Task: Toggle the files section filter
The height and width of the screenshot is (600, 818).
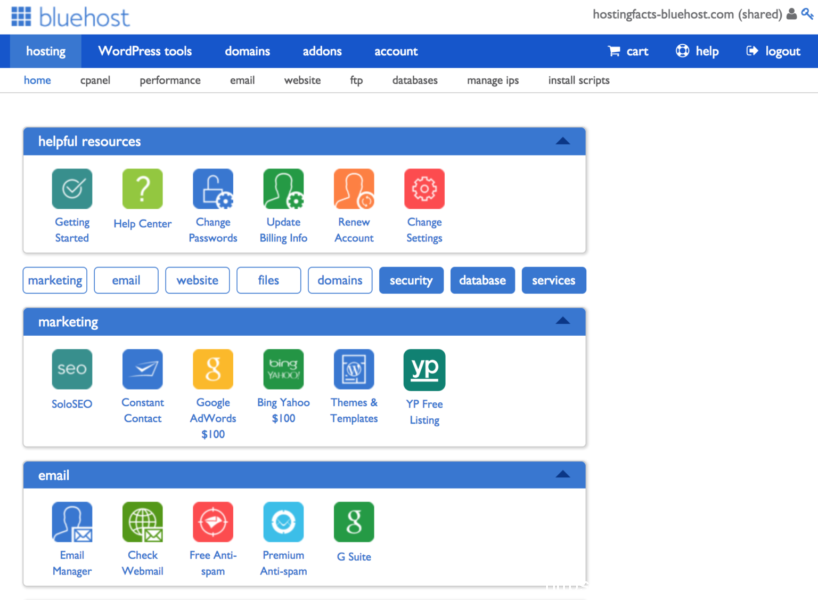Action: (x=269, y=280)
